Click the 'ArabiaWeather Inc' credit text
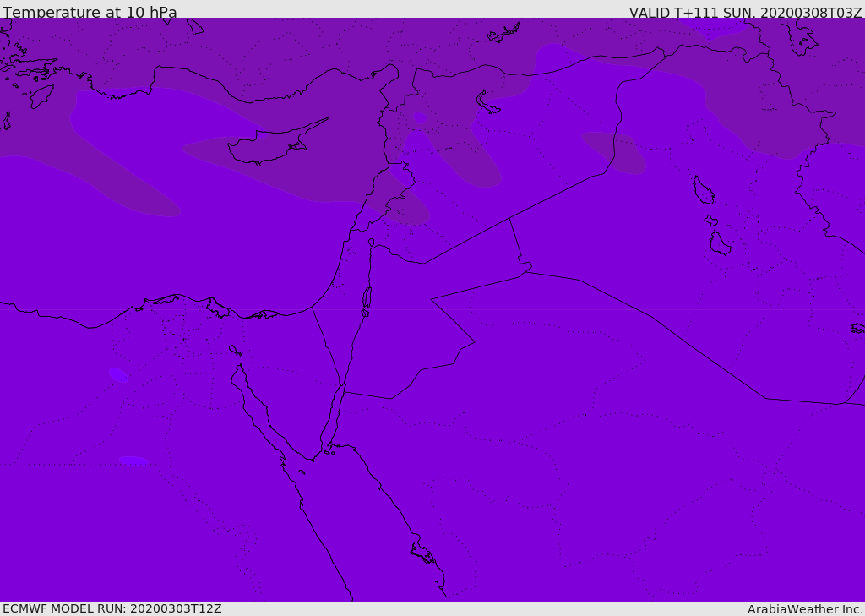 click(x=804, y=609)
